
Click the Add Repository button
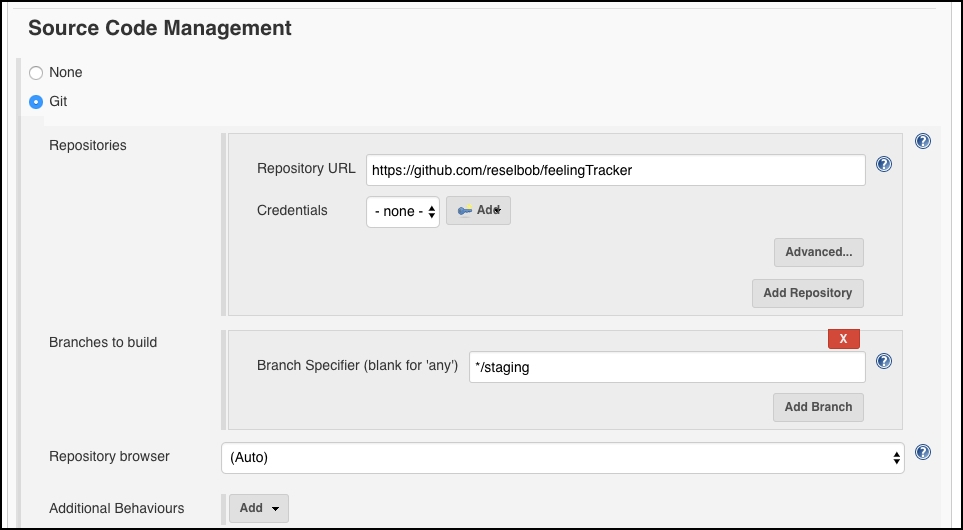[808, 294]
